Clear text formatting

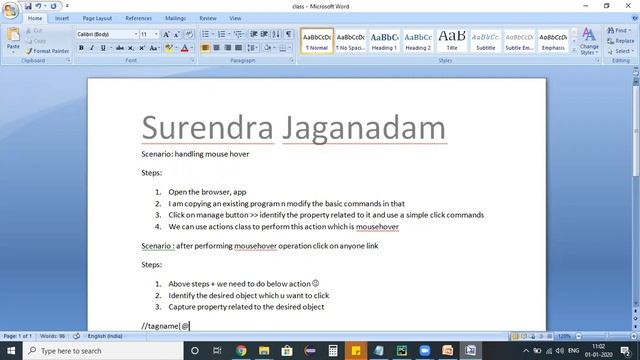189,34
